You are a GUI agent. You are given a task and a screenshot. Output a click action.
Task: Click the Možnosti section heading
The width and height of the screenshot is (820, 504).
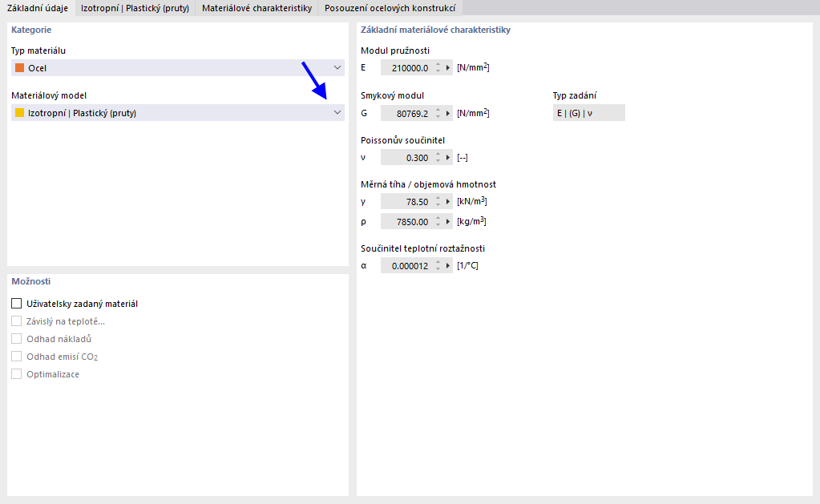tap(30, 281)
